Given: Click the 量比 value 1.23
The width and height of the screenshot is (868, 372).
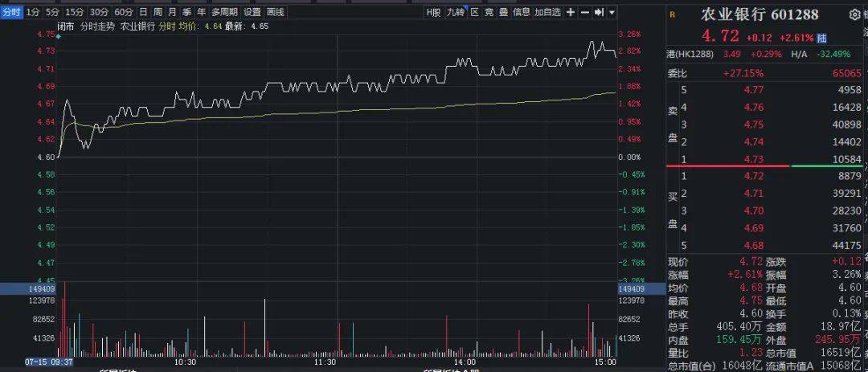Looking at the screenshot, I should 751,354.
